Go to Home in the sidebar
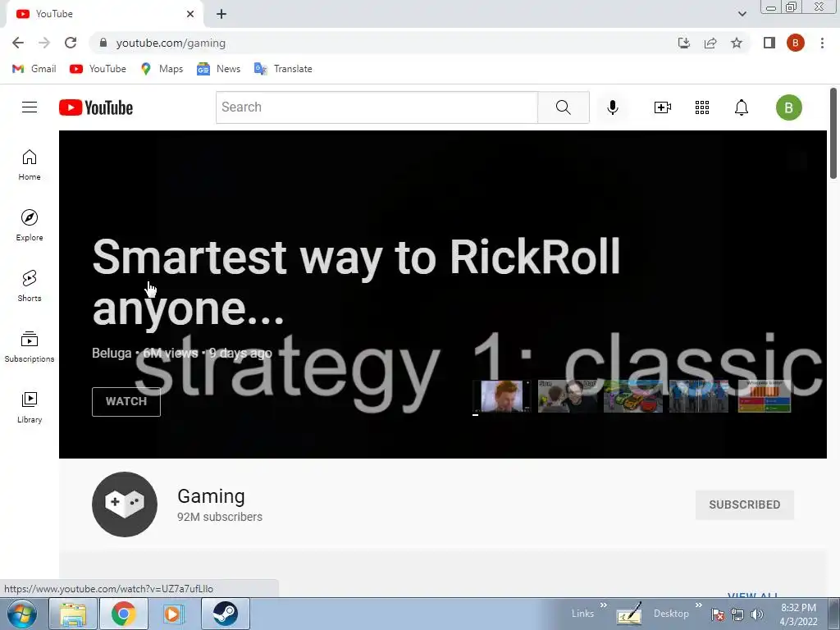The image size is (840, 630). 30,165
